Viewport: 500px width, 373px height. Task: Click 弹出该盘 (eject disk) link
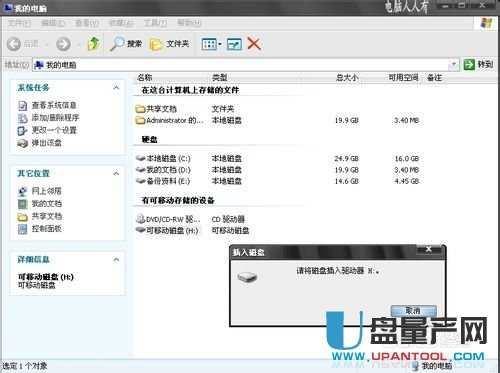(47, 143)
